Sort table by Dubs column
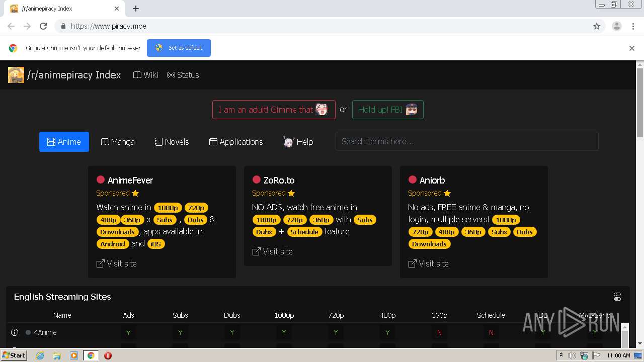 [232, 315]
